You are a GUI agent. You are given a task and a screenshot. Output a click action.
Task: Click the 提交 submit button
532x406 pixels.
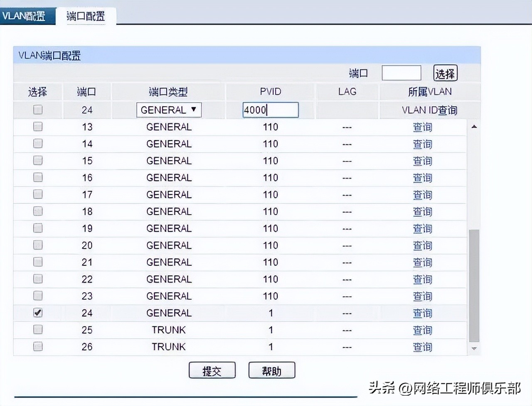click(212, 370)
